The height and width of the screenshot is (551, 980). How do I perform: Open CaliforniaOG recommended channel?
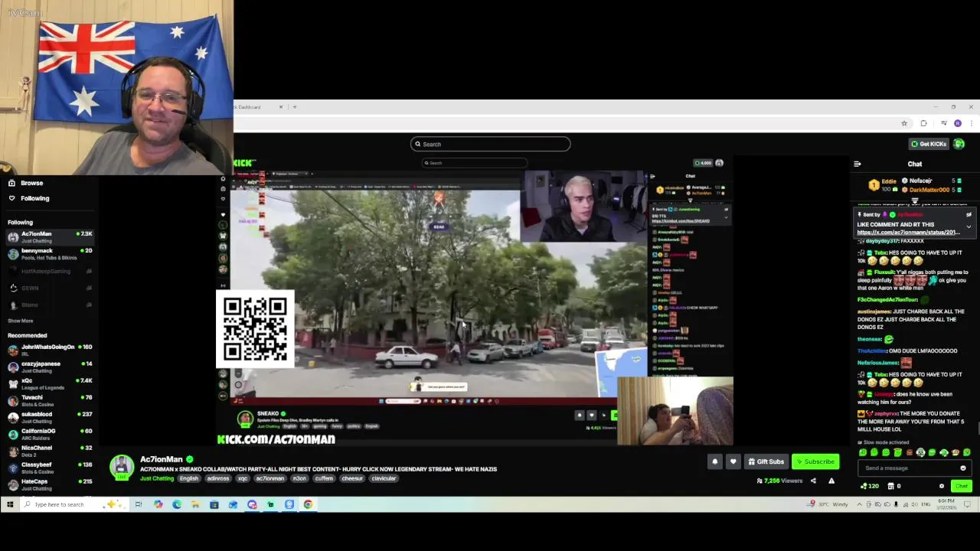pyautogui.click(x=49, y=435)
